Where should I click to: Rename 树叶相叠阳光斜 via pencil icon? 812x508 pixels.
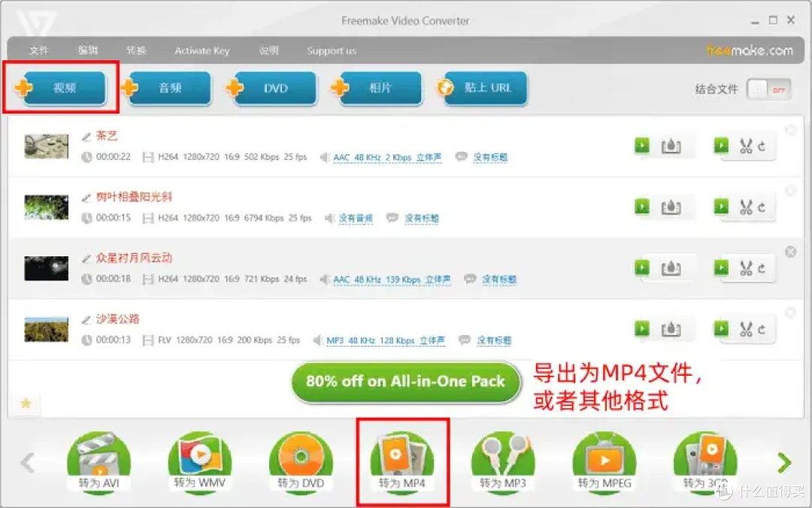(86, 198)
